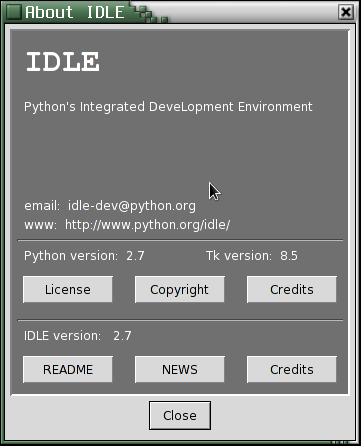Click the Close button at bottom
The image size is (361, 446).
pyautogui.click(x=180, y=415)
